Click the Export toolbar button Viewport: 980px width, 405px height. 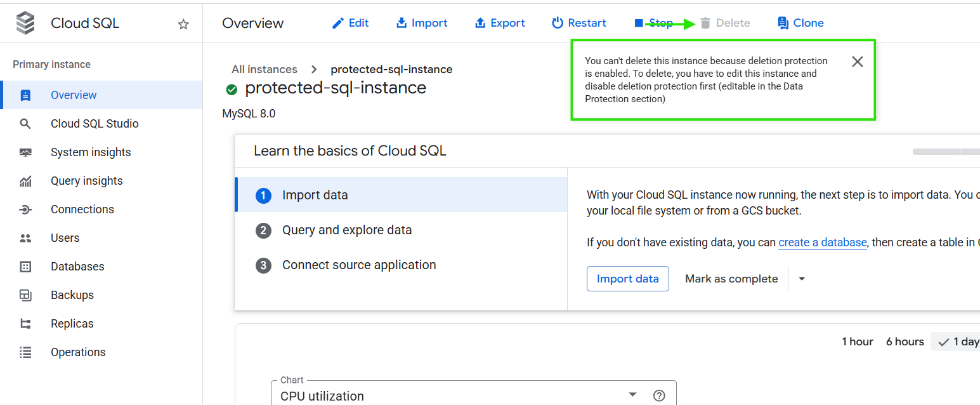(x=500, y=23)
